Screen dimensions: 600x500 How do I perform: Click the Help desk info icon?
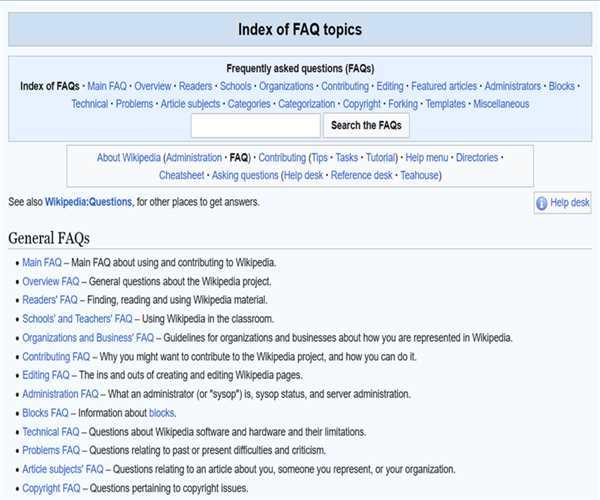click(541, 203)
